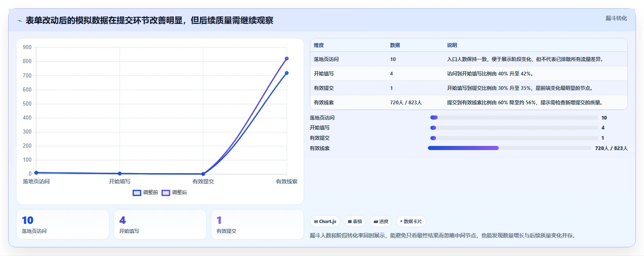Select the 调整后 data point at 有效线索
The height and width of the screenshot is (256, 644).
tap(287, 59)
